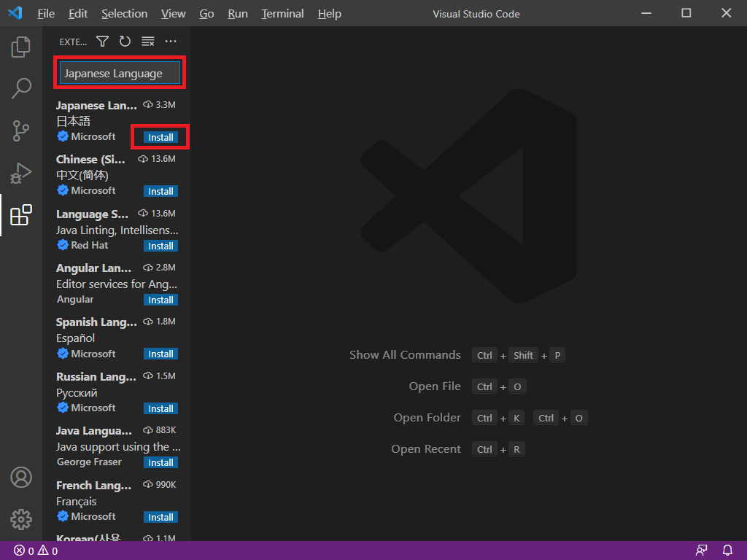This screenshot has width=747, height=560.
Task: Install the Russian Language Pack extension
Action: pyautogui.click(x=160, y=408)
